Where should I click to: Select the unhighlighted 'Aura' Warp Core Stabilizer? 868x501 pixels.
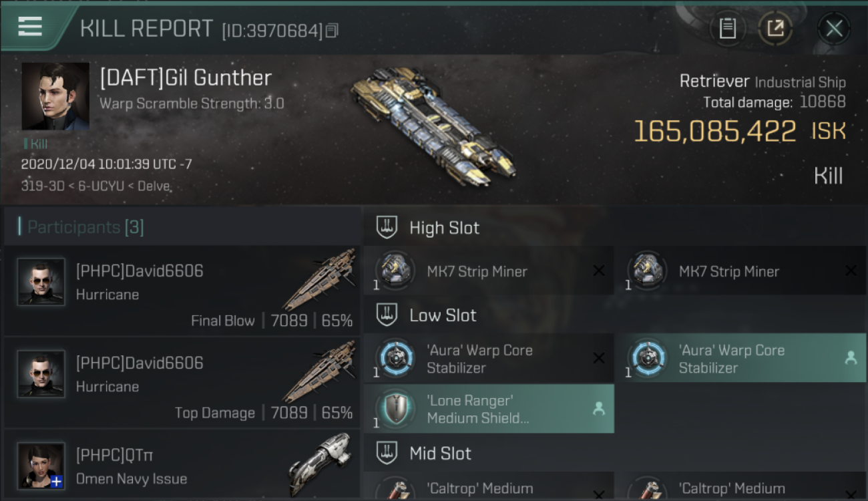tap(489, 359)
